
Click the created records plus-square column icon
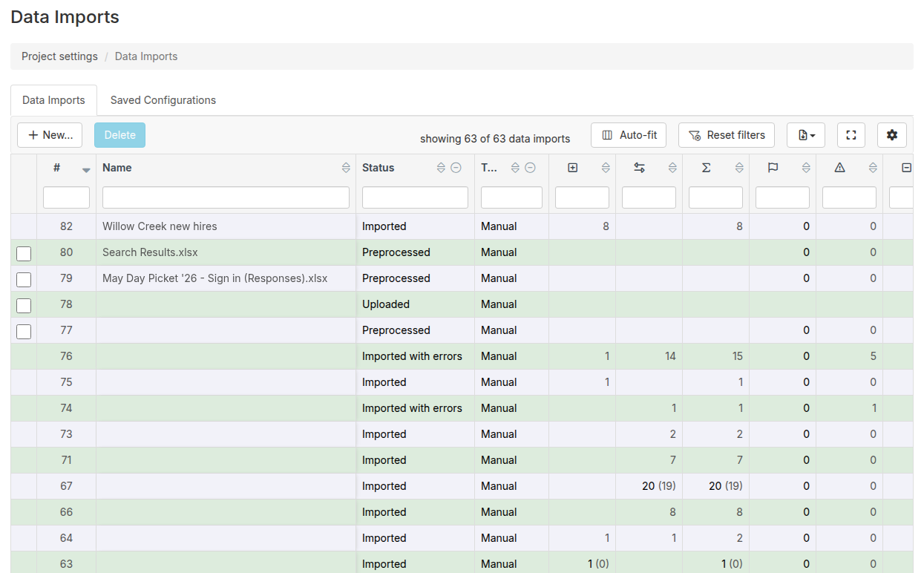572,168
